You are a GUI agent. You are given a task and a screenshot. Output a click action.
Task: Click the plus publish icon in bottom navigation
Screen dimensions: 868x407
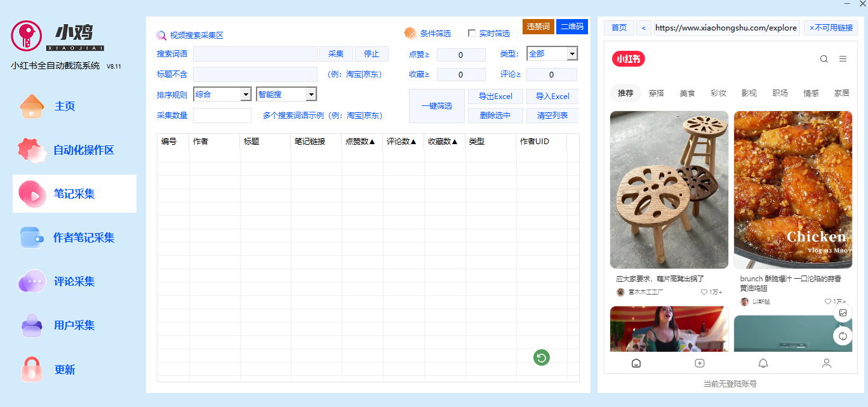click(x=699, y=363)
